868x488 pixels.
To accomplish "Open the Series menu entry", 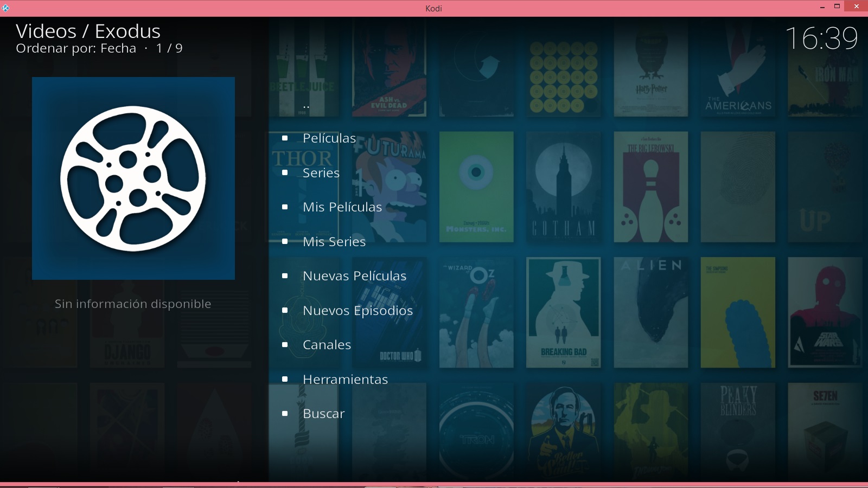I will pyautogui.click(x=321, y=173).
